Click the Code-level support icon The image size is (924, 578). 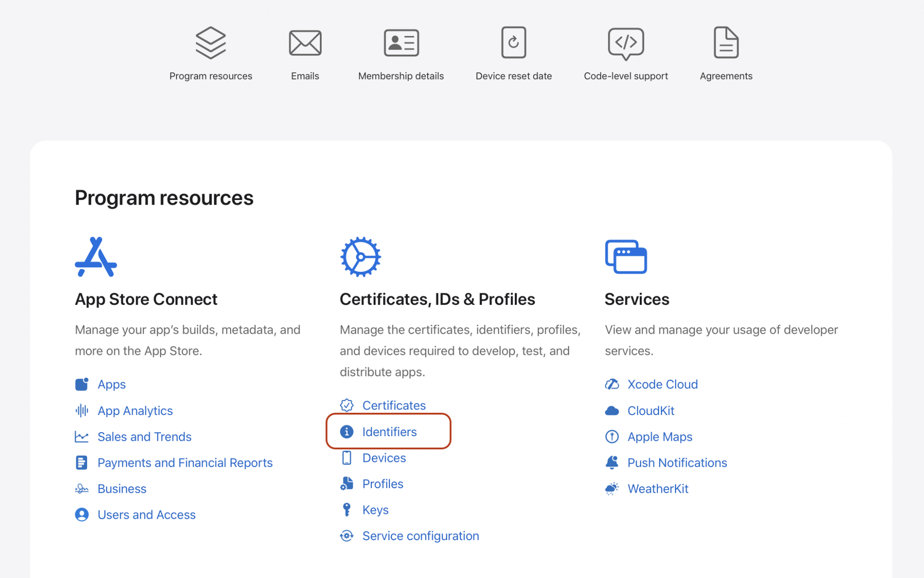point(625,43)
